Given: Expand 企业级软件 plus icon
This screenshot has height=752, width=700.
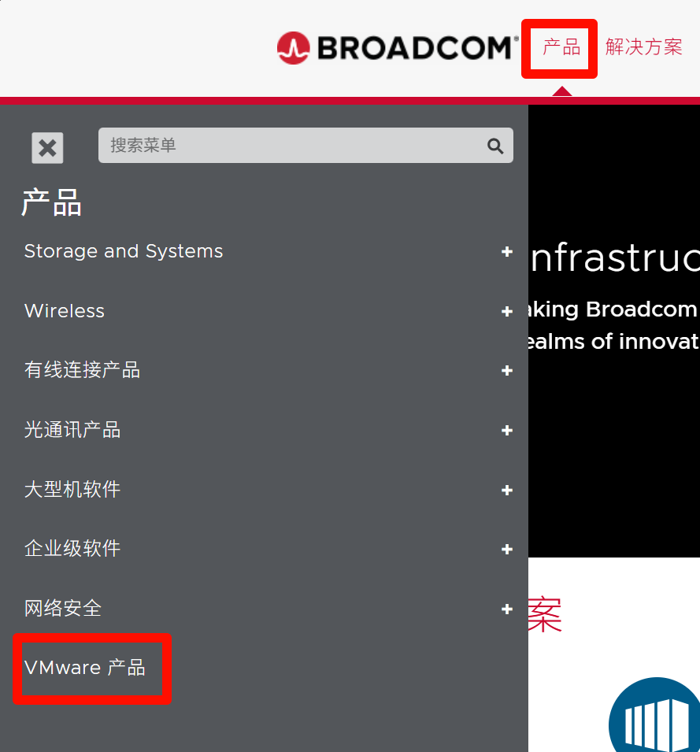Looking at the screenshot, I should click(507, 549).
